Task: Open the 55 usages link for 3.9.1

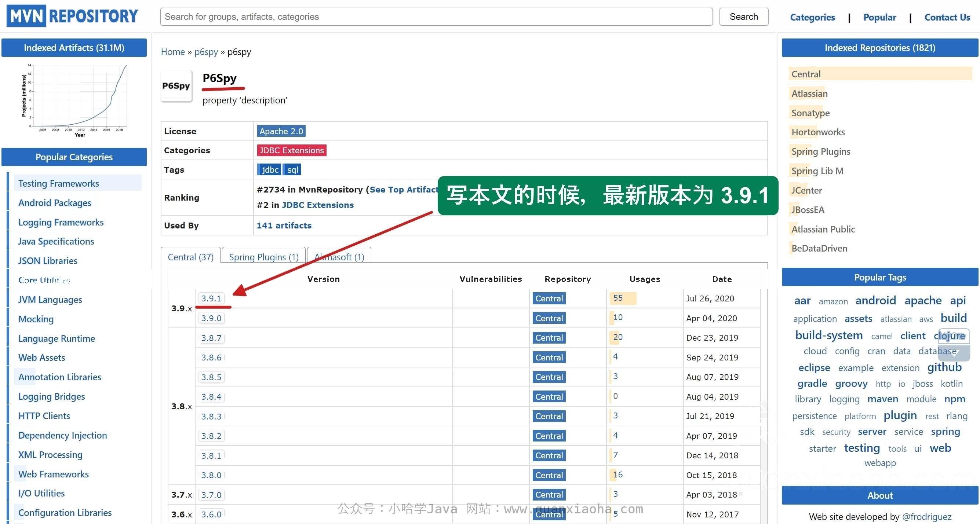Action: (618, 298)
